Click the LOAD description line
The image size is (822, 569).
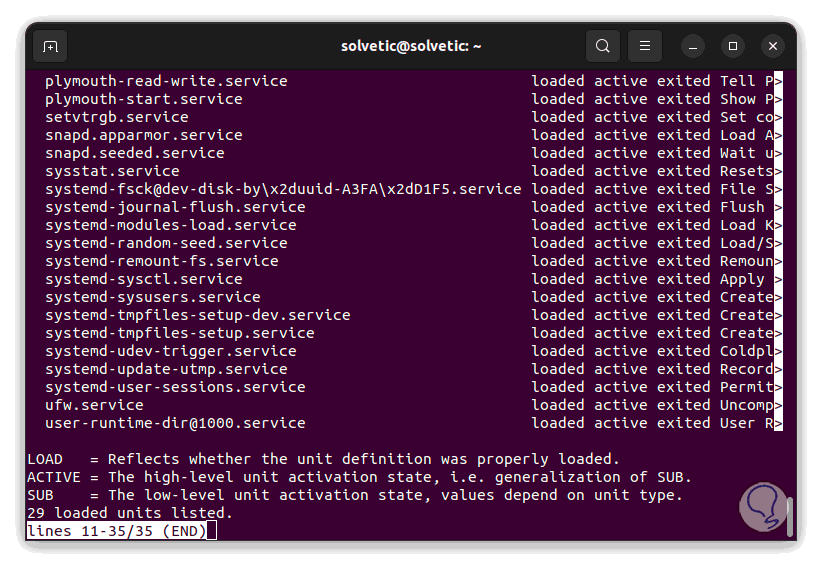(323, 459)
